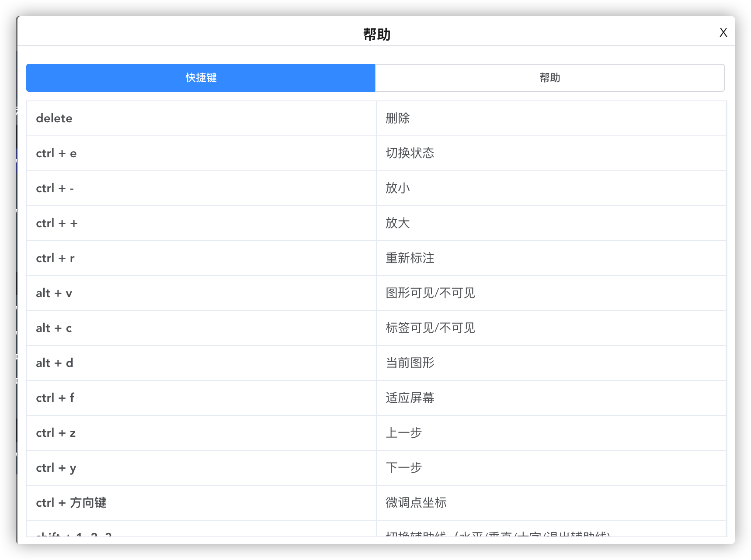
Task: Select the ctrl + - shortcut
Action: [x=202, y=188]
